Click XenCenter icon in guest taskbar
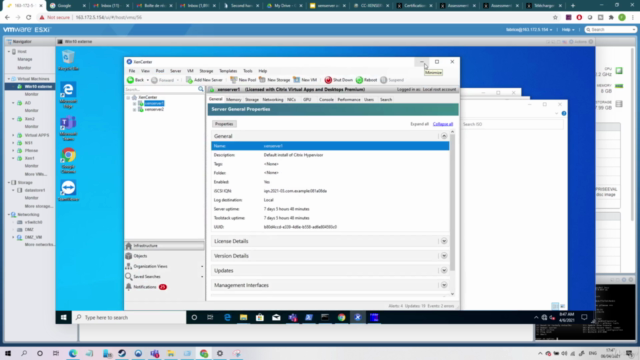Screen dimensions: 640x360 pyautogui.click(x=358, y=318)
